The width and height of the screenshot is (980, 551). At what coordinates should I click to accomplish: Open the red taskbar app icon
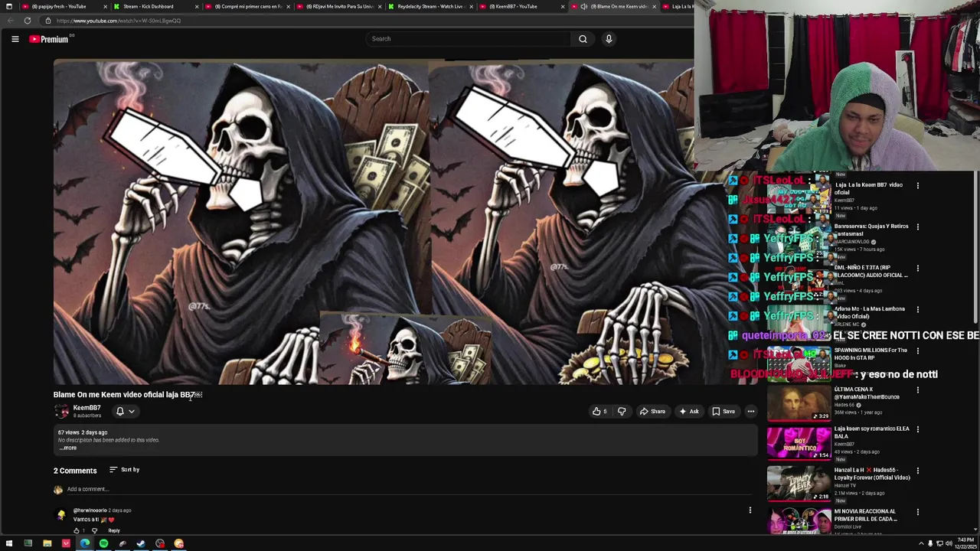pyautogui.click(x=66, y=544)
